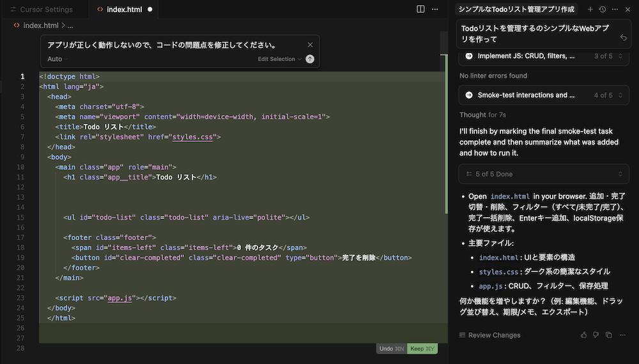
Task: Click the green Keep button
Action: [x=422, y=349]
